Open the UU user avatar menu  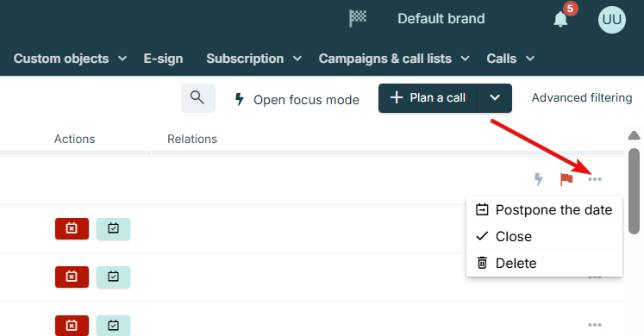pyautogui.click(x=612, y=19)
